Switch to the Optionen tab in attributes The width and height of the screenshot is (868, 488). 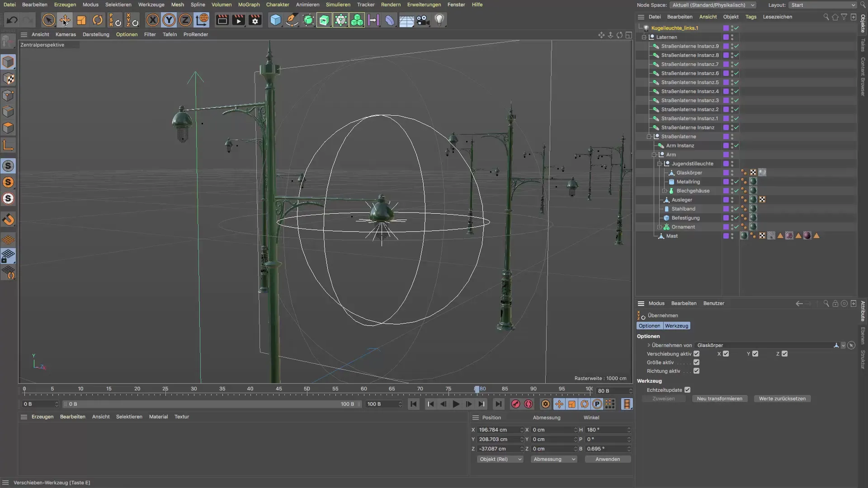[650, 326]
